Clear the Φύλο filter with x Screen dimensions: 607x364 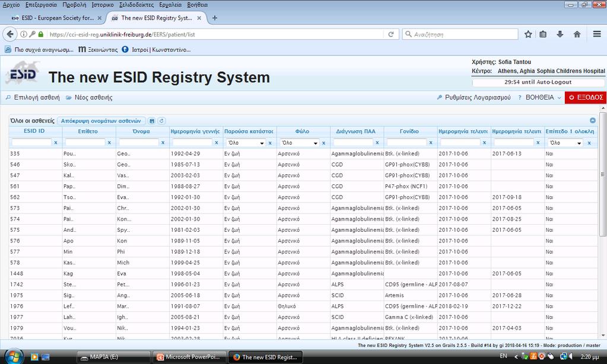point(323,143)
